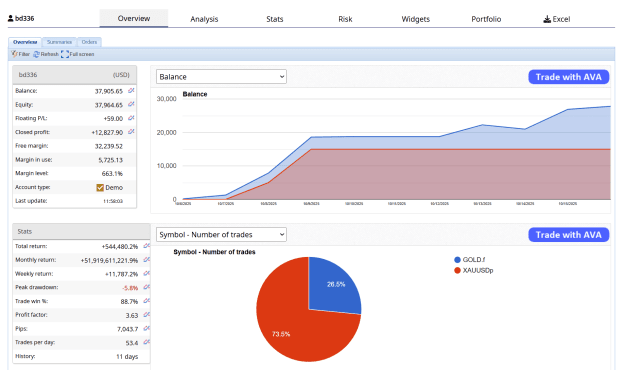The image size is (625, 370).
Task: Click the chart icon beside Total return
Action: point(147,246)
